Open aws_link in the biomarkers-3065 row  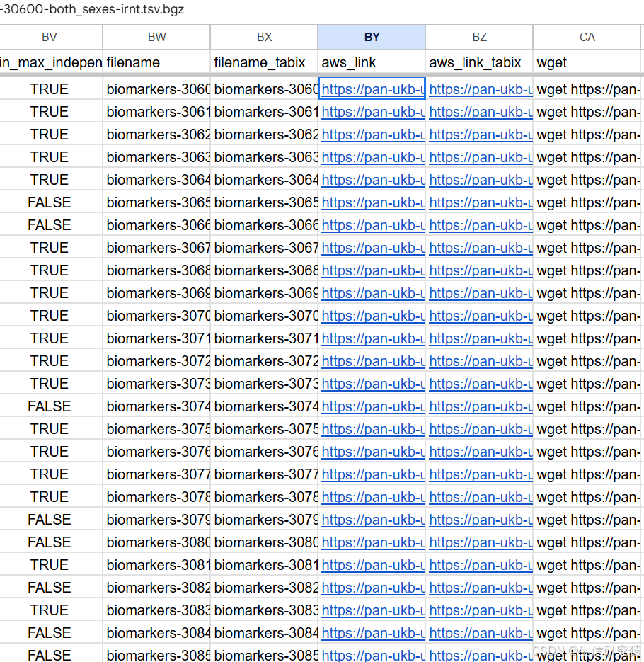373,202
